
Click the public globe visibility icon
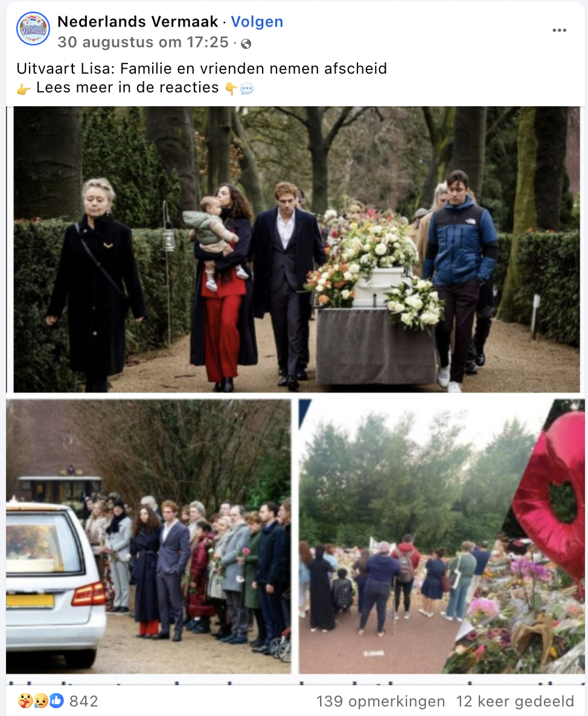[246, 43]
